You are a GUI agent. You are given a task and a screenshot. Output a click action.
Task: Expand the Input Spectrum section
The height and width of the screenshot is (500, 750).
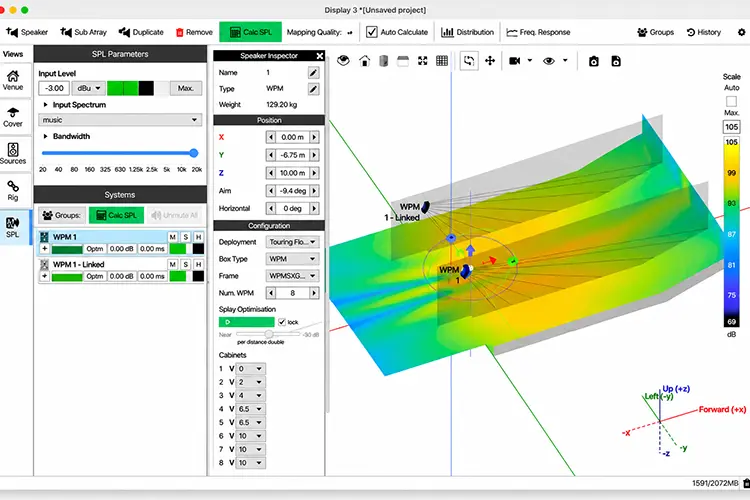tap(45, 105)
